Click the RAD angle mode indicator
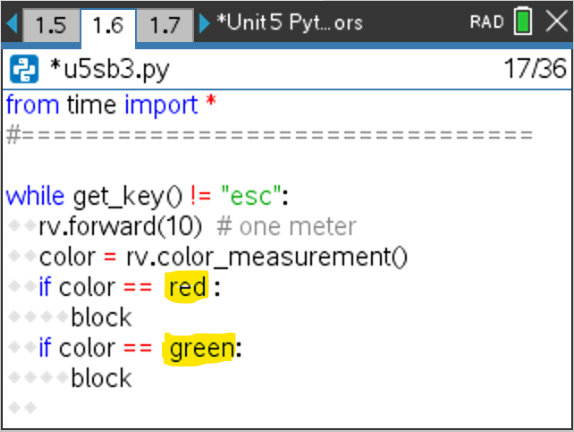 pos(487,22)
